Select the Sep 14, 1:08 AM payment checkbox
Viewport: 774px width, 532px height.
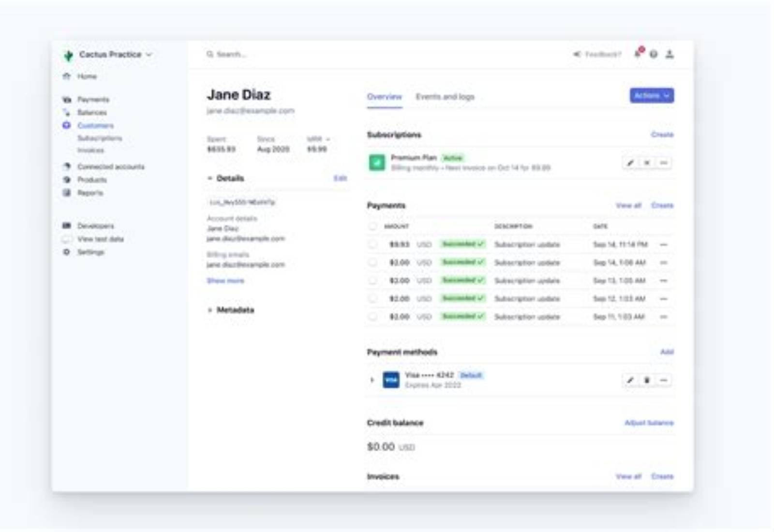[x=372, y=262]
